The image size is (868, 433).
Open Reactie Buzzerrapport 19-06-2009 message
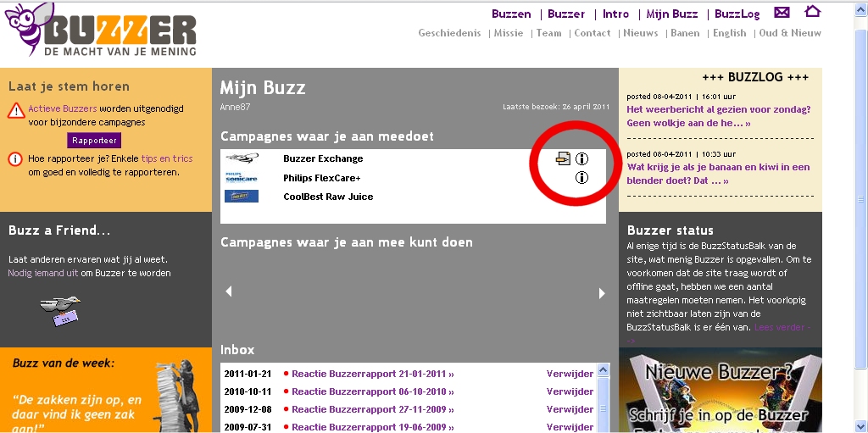tap(373, 427)
